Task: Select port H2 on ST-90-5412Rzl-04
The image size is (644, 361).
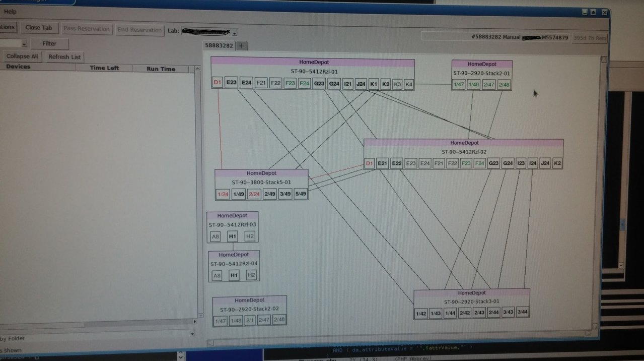Action: click(251, 275)
